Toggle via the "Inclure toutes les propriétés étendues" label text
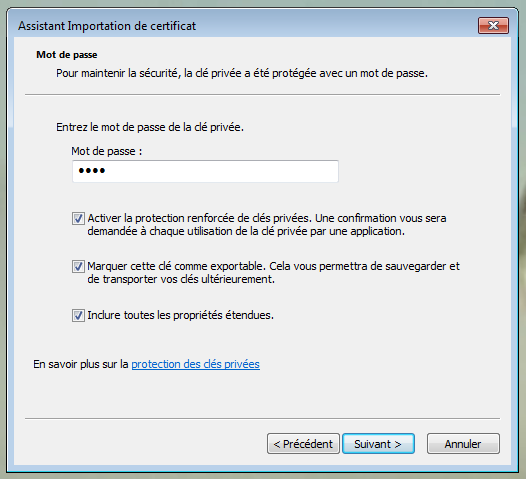The height and width of the screenshot is (479, 526). point(180,315)
